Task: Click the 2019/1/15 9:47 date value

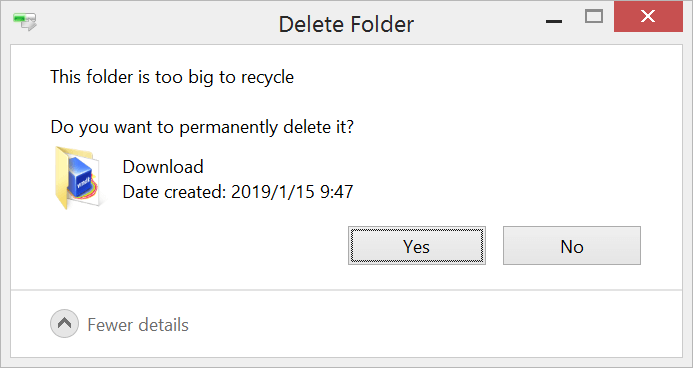Action: [x=292, y=192]
